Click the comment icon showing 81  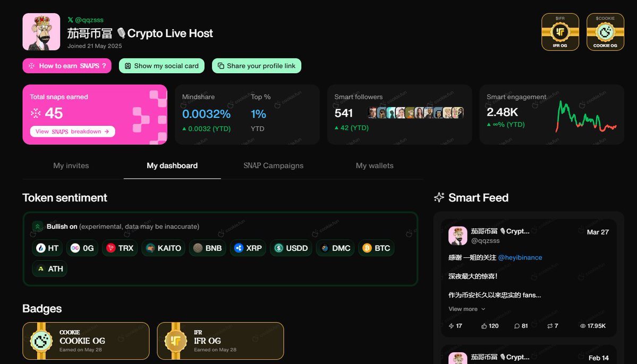(517, 326)
